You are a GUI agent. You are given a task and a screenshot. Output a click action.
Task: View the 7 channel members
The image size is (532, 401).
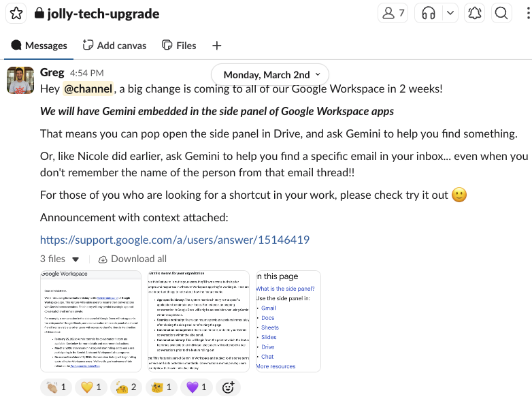tap(393, 13)
